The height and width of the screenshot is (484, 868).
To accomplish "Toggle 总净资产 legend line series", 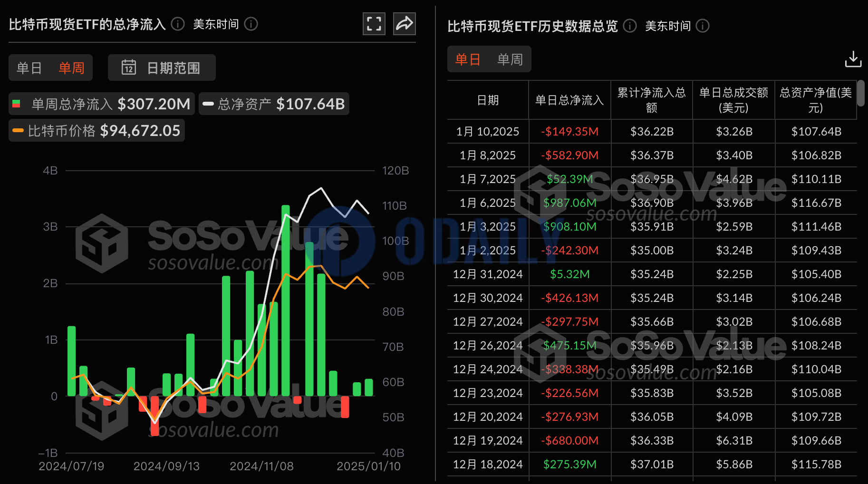I will click(x=274, y=104).
